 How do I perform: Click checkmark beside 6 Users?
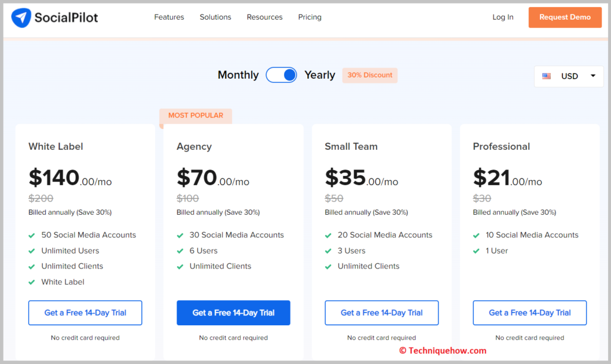tap(180, 251)
